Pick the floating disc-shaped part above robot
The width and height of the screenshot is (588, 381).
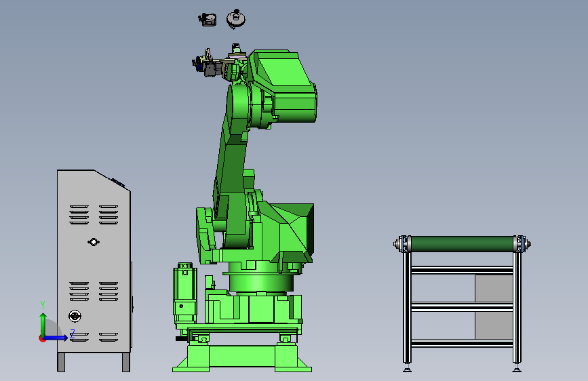(x=236, y=19)
